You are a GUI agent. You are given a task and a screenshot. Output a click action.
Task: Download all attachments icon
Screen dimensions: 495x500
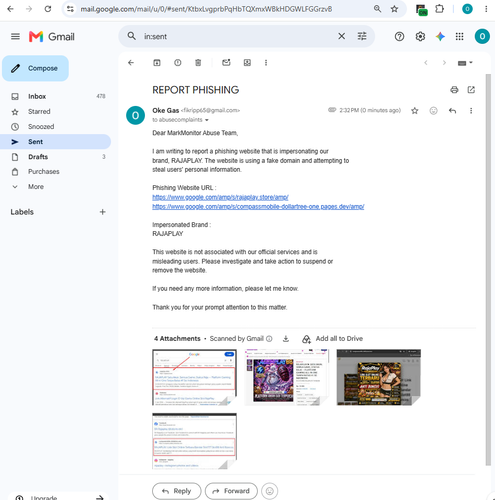pos(286,339)
